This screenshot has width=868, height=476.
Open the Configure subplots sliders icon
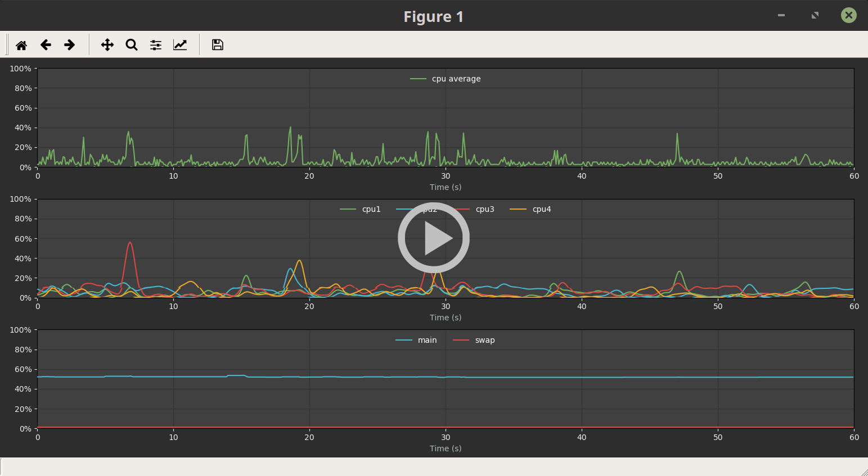click(x=155, y=44)
